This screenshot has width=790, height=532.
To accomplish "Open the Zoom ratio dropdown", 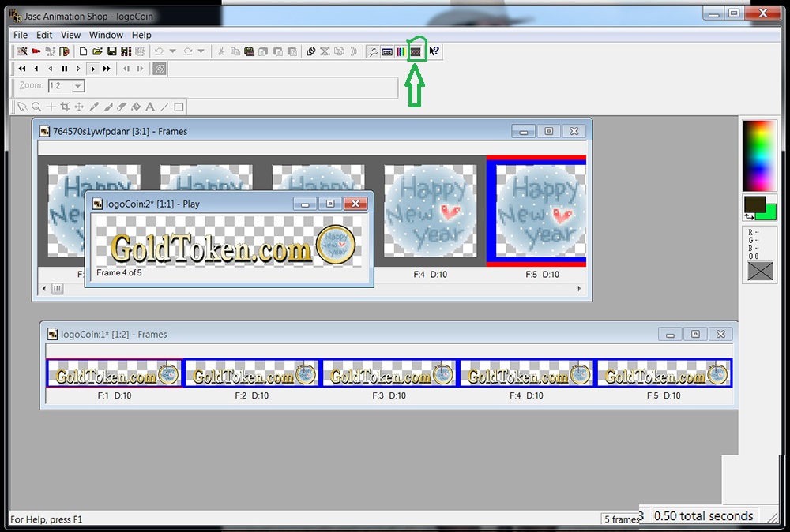I will coord(77,86).
